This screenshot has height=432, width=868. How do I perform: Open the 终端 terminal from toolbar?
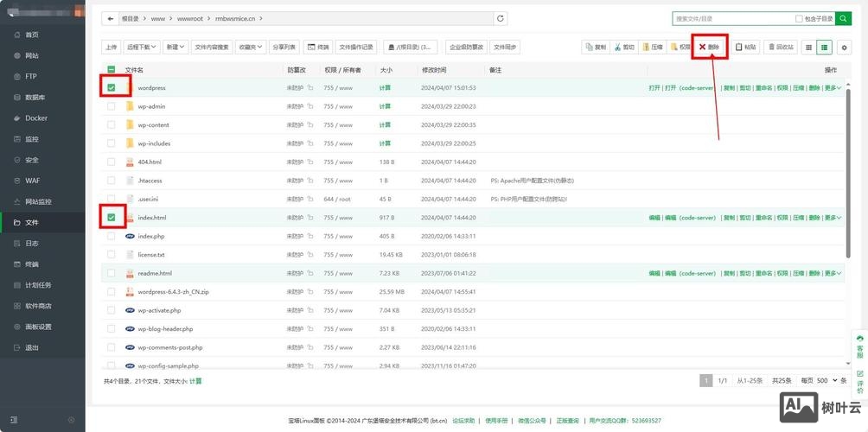coord(319,48)
